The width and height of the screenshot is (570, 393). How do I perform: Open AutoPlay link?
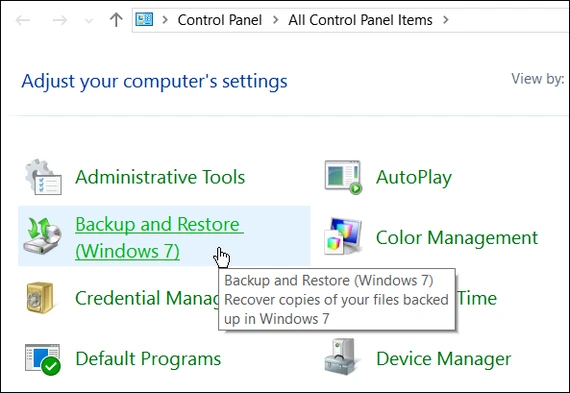point(414,177)
